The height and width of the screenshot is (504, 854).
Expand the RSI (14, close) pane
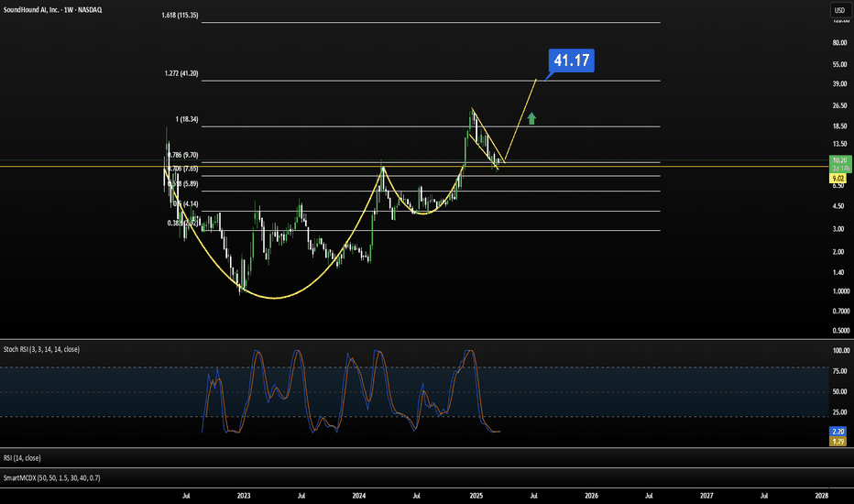pos(22,458)
